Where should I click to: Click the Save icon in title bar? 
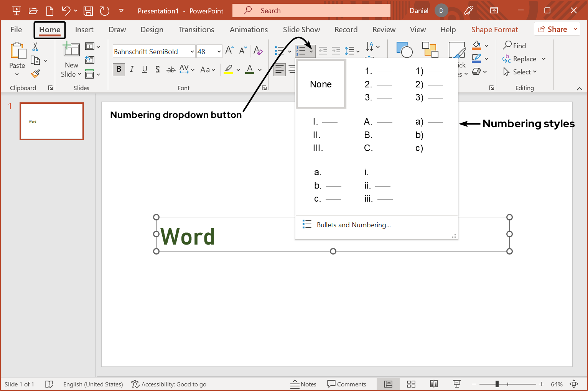pos(88,11)
